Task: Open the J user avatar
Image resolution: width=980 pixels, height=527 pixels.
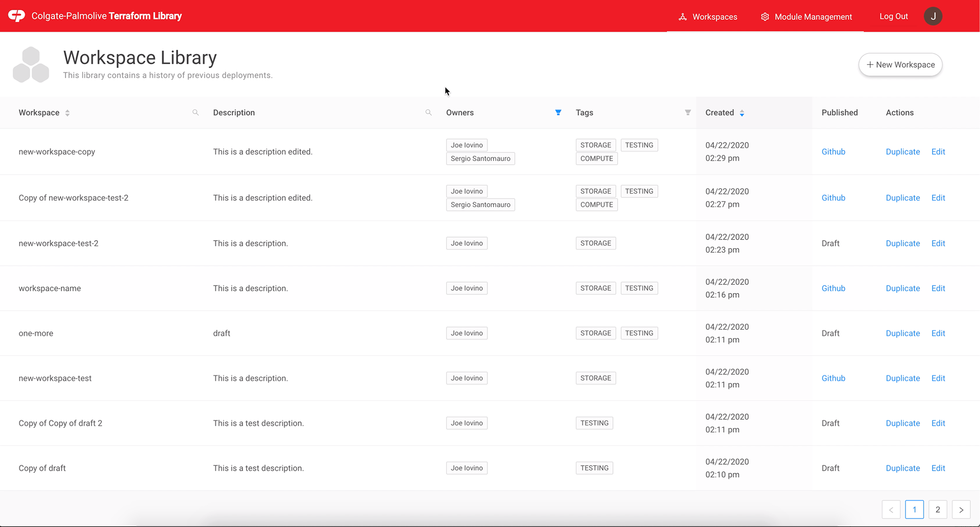Action: [933, 16]
